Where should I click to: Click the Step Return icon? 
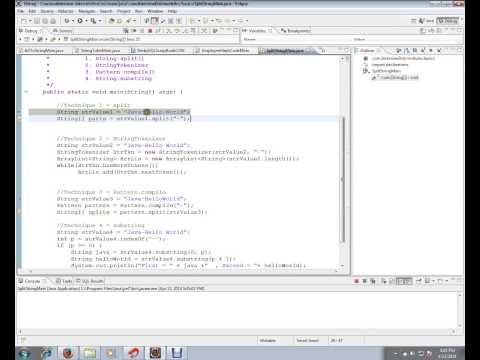coord(186,31)
